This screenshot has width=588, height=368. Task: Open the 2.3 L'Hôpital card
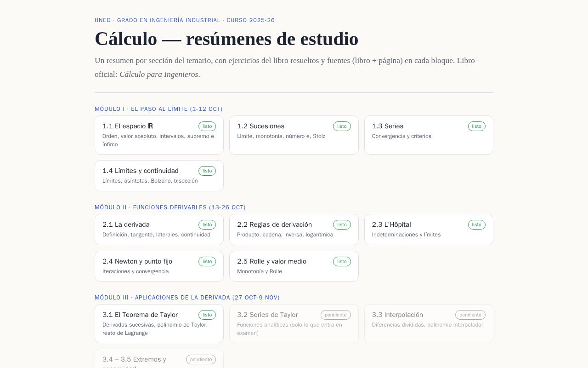point(429,230)
